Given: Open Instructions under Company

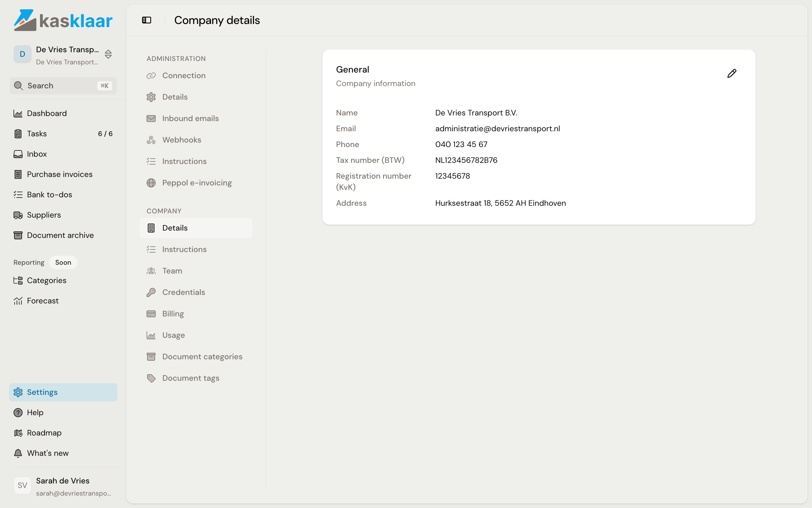Looking at the screenshot, I should tap(196, 249).
